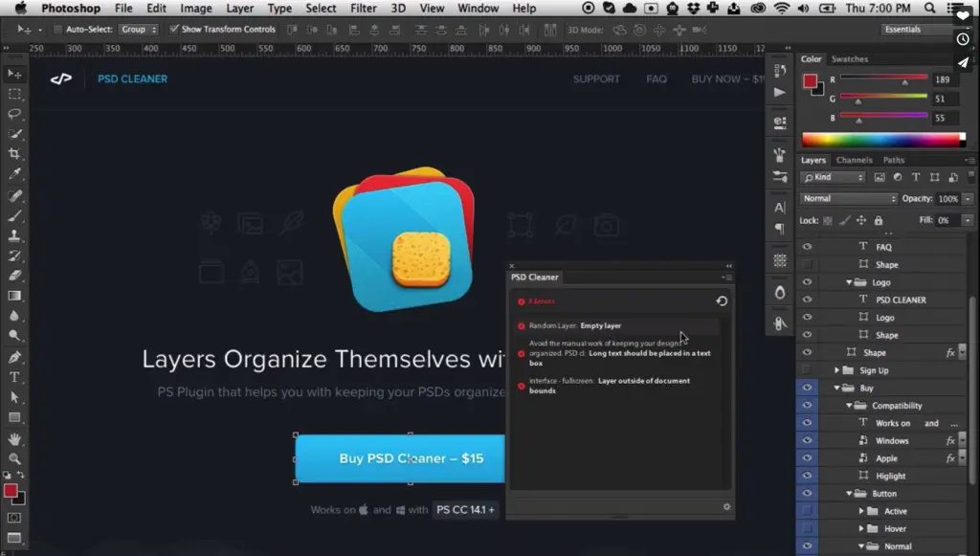Click the SUPPORT link on the canvas

pyautogui.click(x=596, y=78)
